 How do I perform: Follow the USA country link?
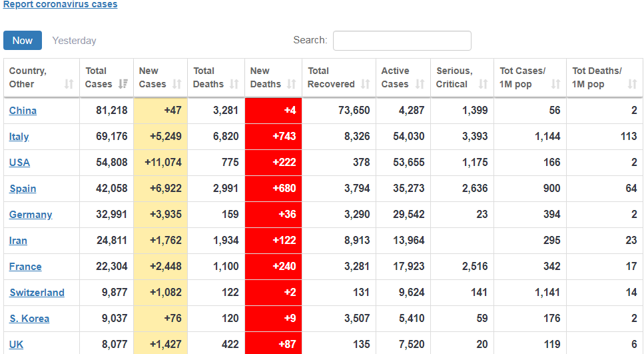tap(19, 163)
